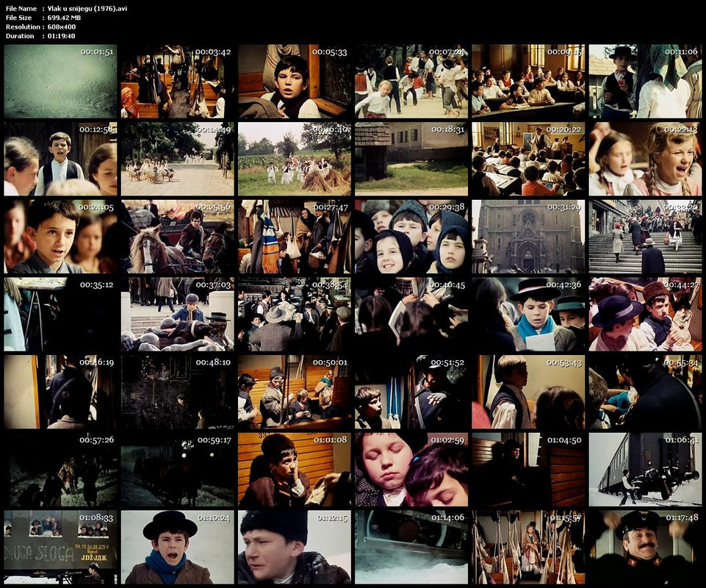Select the thumbnail stamped 00:24:05
The width and height of the screenshot is (706, 588).
click(60, 237)
